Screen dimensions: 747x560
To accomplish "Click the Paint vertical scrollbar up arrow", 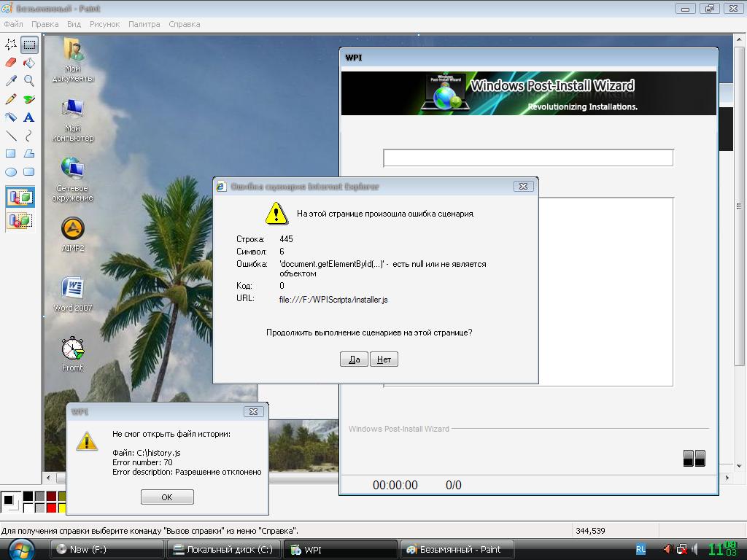I will (739, 39).
